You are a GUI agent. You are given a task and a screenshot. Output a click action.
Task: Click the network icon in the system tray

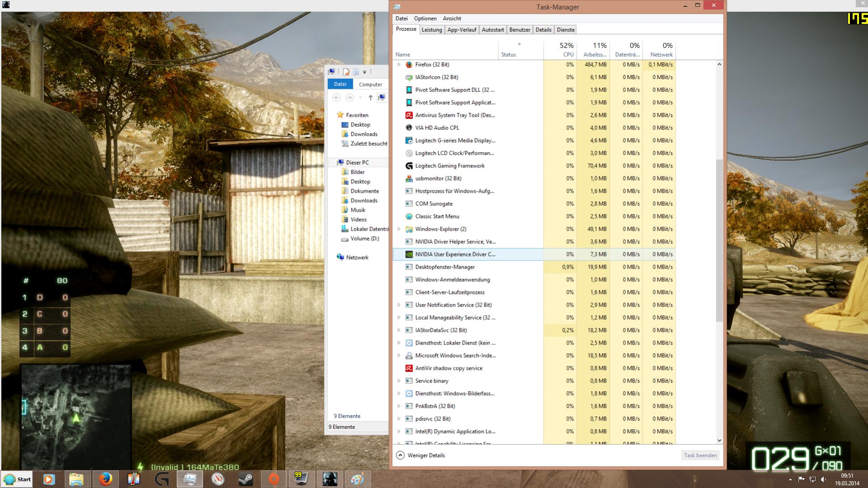tap(812, 479)
